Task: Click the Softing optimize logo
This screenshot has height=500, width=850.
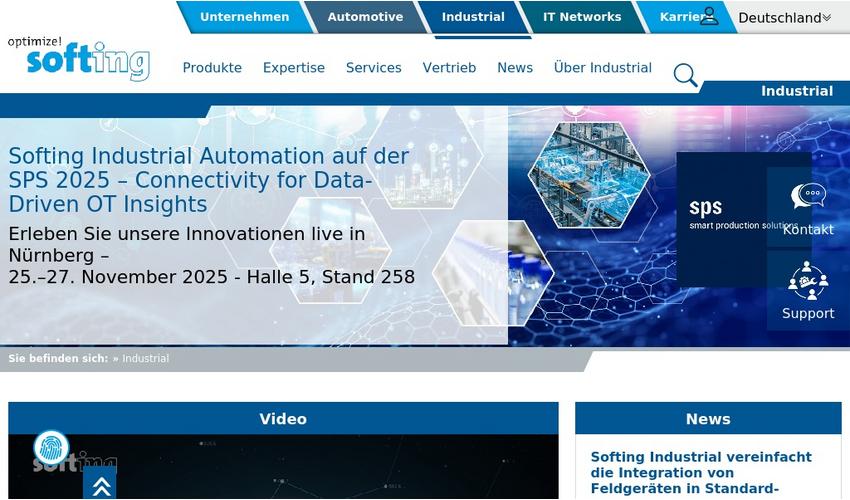Action: (79, 59)
